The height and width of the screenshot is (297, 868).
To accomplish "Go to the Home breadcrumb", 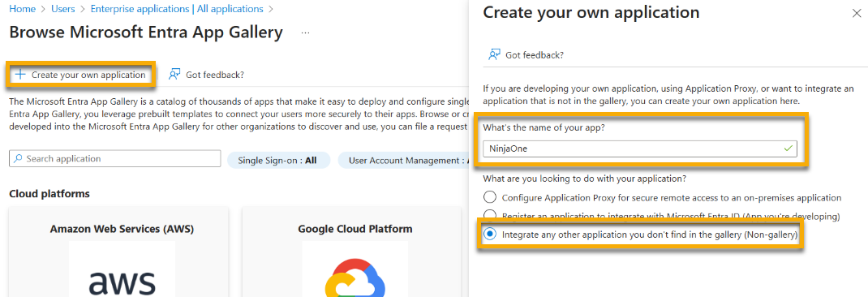I will [22, 9].
